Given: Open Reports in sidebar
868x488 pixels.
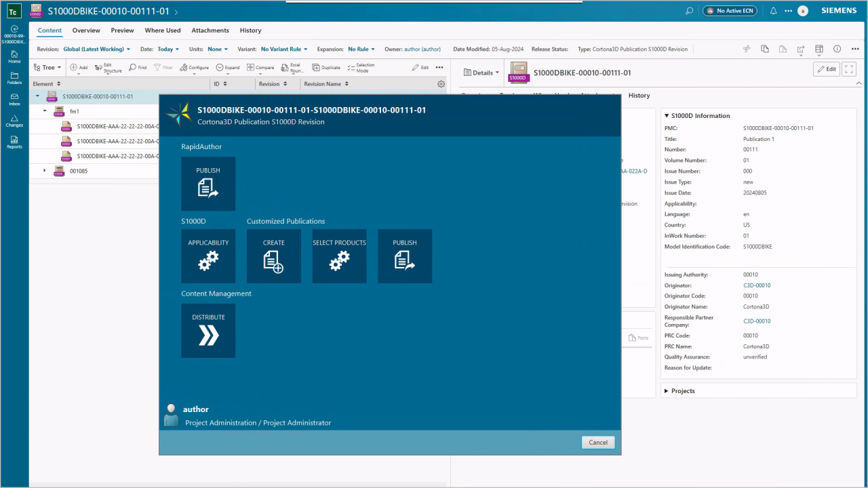Looking at the screenshot, I should tap(14, 142).
